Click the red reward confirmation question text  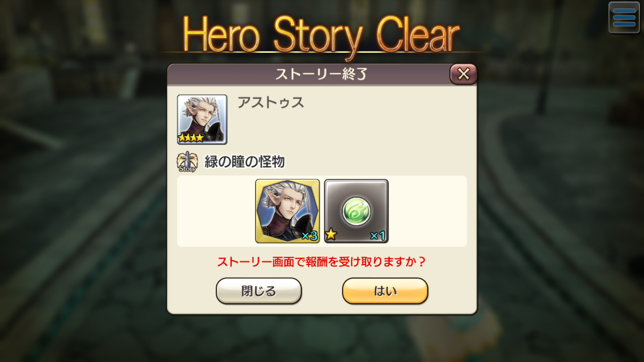tap(322, 262)
